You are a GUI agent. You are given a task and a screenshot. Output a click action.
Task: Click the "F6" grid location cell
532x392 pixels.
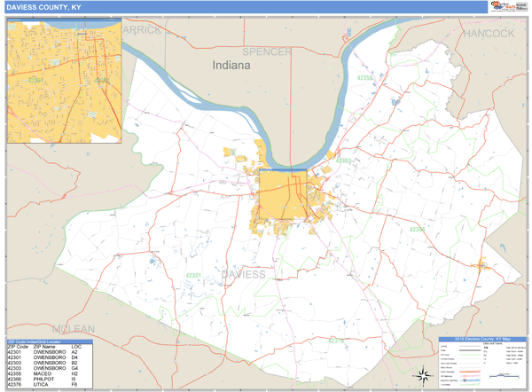coord(74,385)
